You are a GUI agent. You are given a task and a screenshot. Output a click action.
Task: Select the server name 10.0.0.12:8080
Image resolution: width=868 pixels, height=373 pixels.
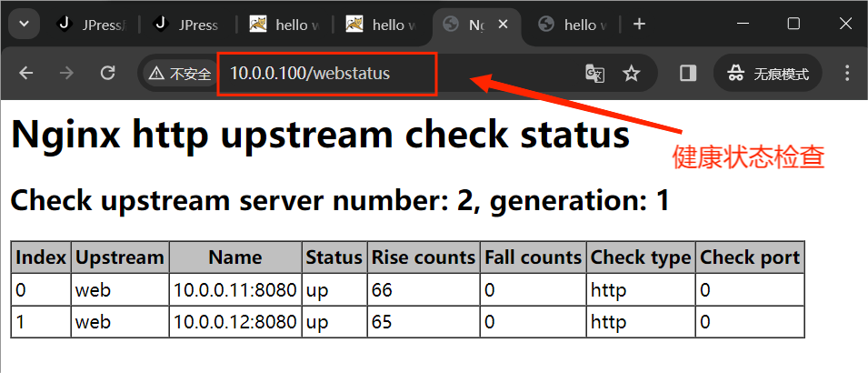235,321
